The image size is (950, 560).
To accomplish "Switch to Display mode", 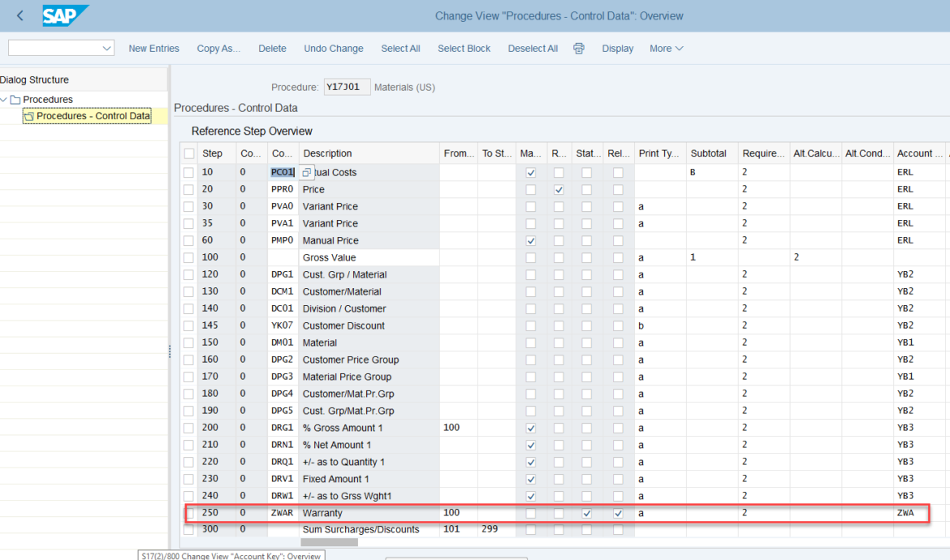I will (617, 48).
